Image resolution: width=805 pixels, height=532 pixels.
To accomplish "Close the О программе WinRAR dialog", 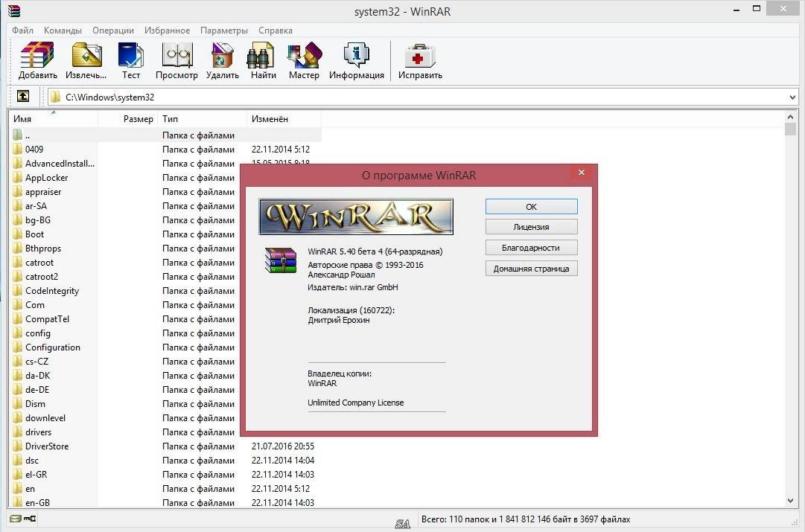I will pos(581,173).
